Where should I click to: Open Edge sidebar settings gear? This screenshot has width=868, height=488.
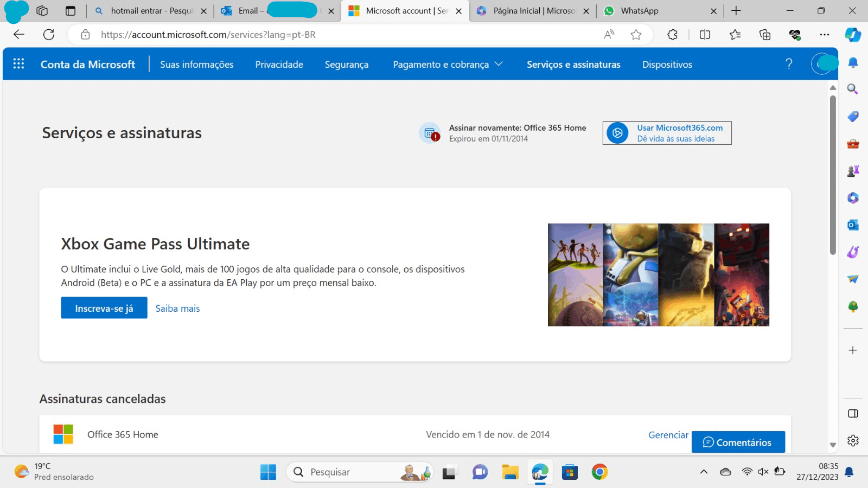[x=853, y=440]
